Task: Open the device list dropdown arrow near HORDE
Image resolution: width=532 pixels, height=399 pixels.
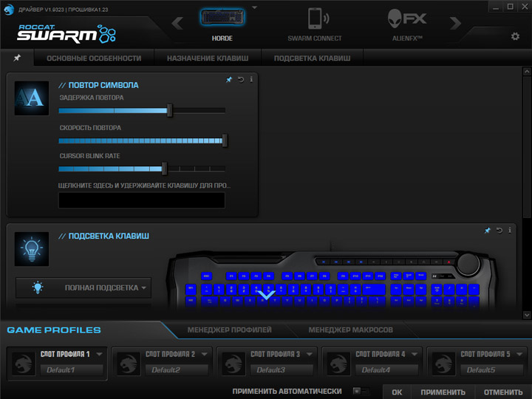Action: click(254, 7)
